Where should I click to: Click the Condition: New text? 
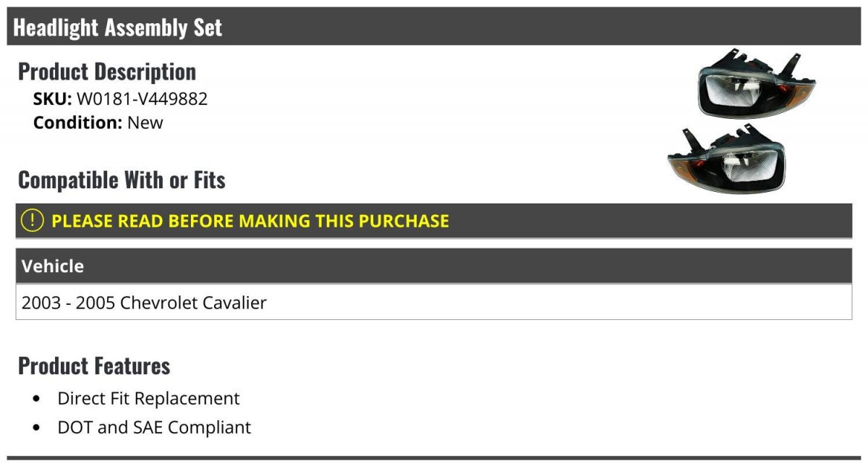[98, 122]
